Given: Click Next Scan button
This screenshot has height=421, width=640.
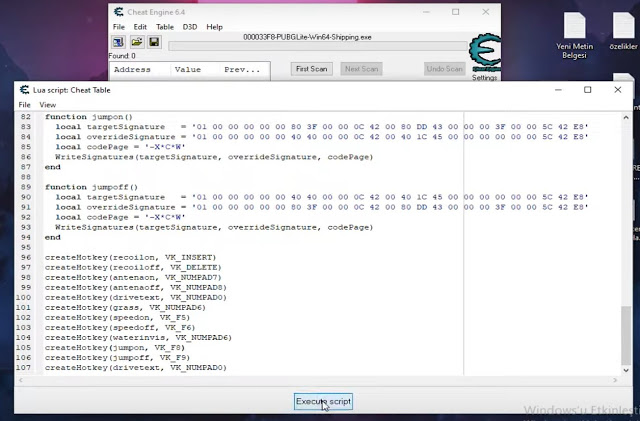Looking at the screenshot, I should coord(361,69).
